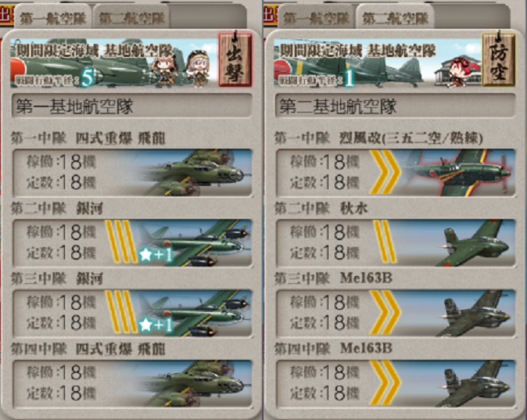
Task: Select 烈風改 fighter plane slot
Action: coord(396,172)
